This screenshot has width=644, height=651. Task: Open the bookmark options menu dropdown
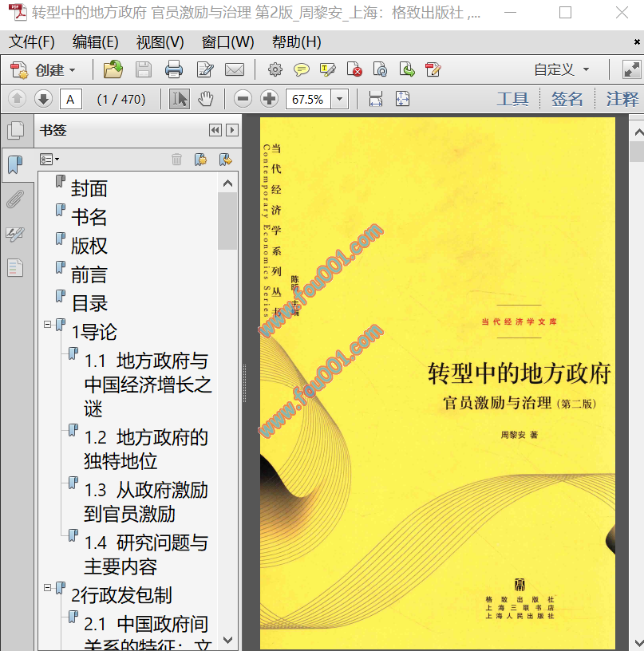click(49, 160)
